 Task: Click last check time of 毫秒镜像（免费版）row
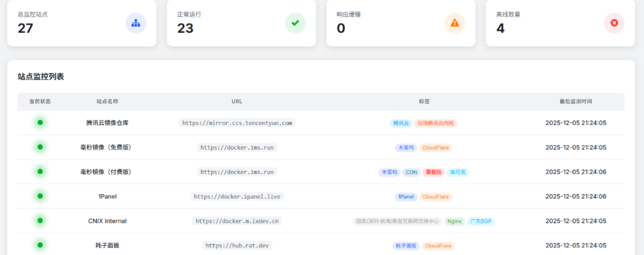pos(576,148)
